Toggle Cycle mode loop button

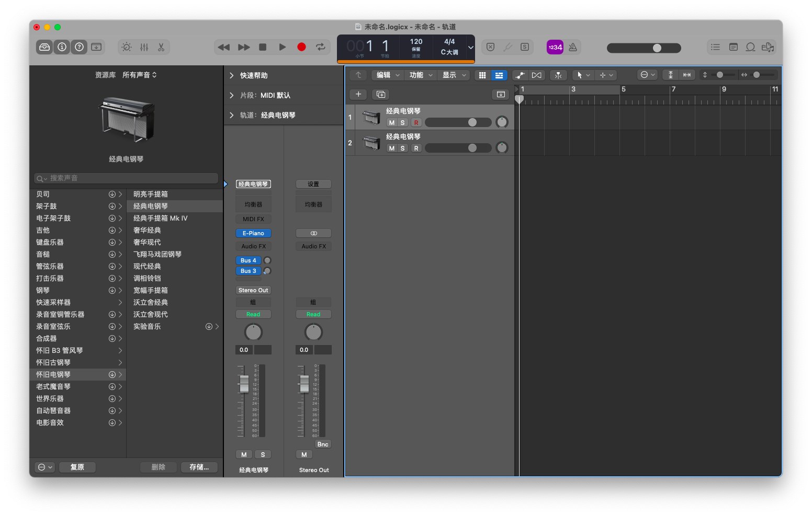321,47
